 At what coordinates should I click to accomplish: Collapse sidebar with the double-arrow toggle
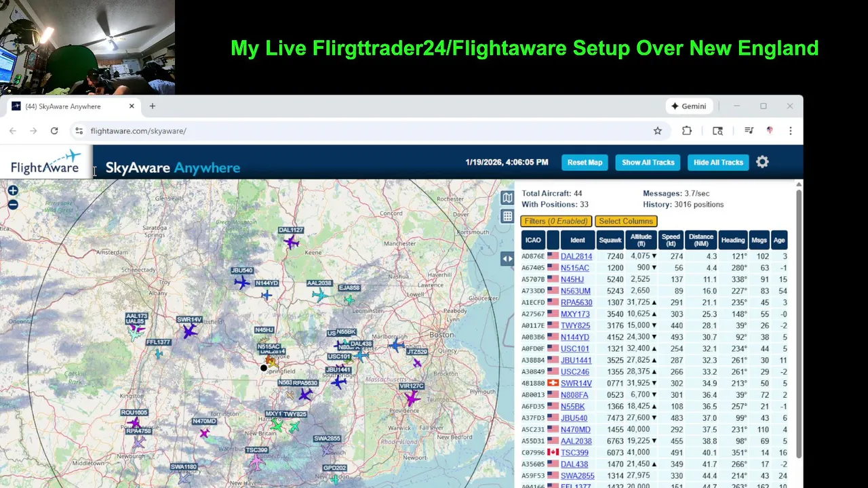click(x=507, y=258)
